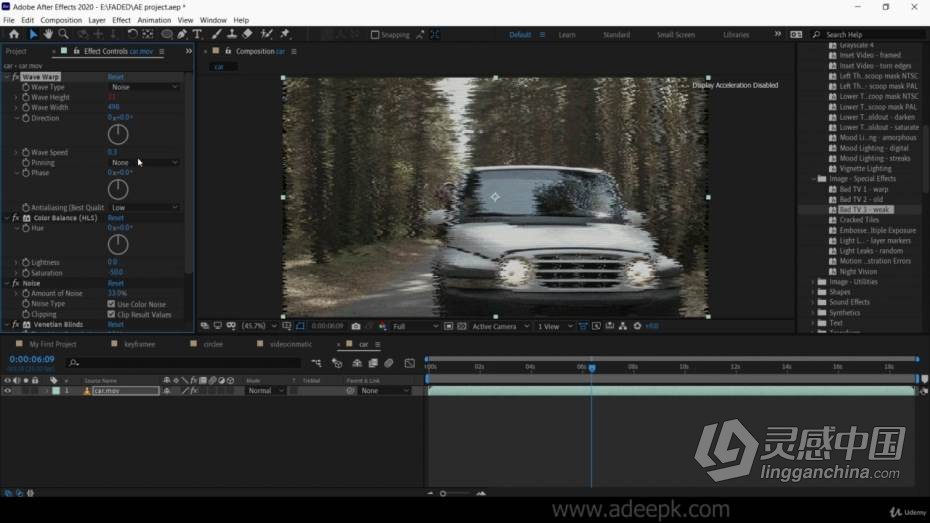Viewport: 930px width, 523px height.
Task: Click the Hue angle dial
Action: coord(118,244)
